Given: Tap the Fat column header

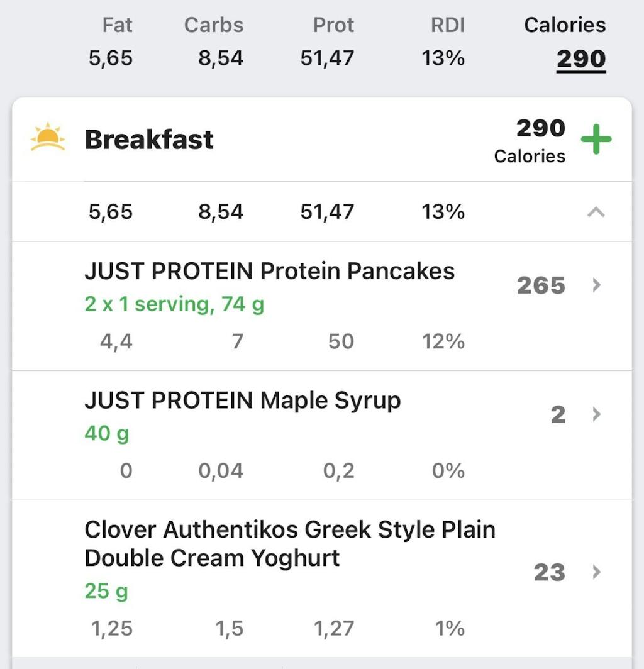Looking at the screenshot, I should point(118,25).
